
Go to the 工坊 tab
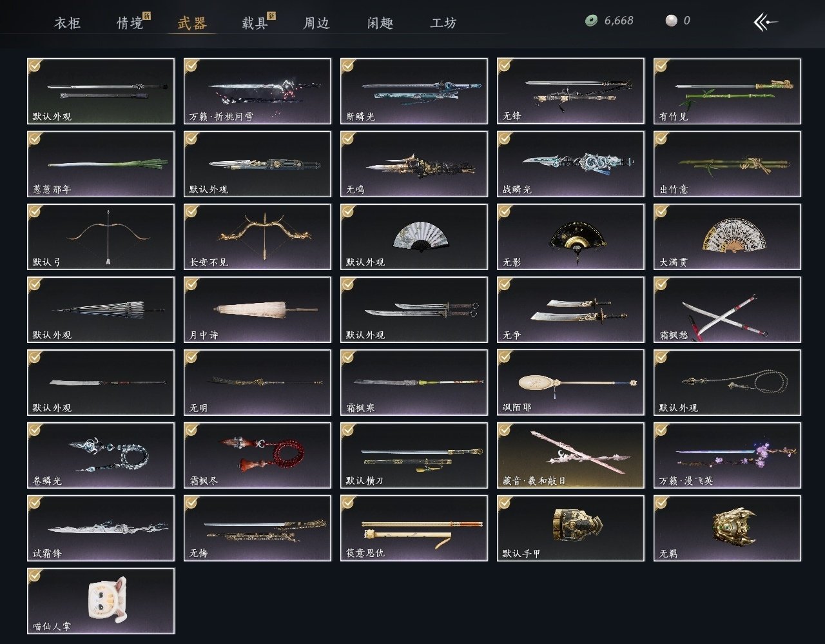pos(443,23)
